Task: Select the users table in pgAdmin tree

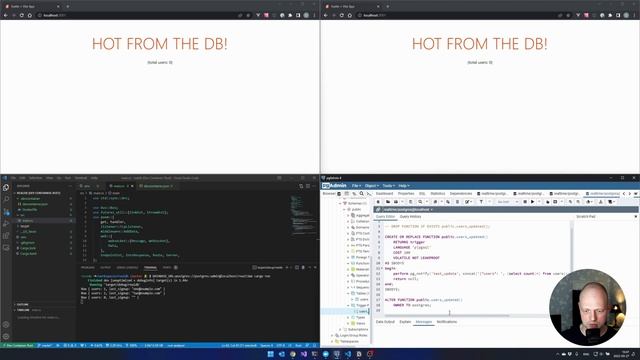Action: pos(363,300)
